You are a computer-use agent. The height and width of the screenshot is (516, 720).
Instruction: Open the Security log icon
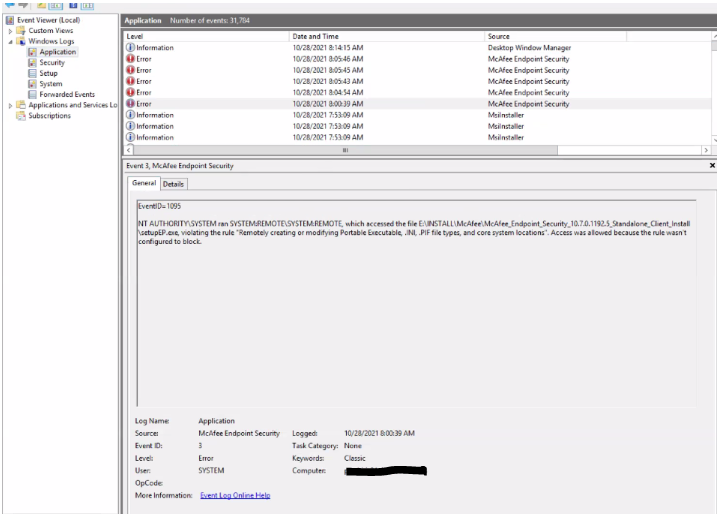[x=33, y=63]
